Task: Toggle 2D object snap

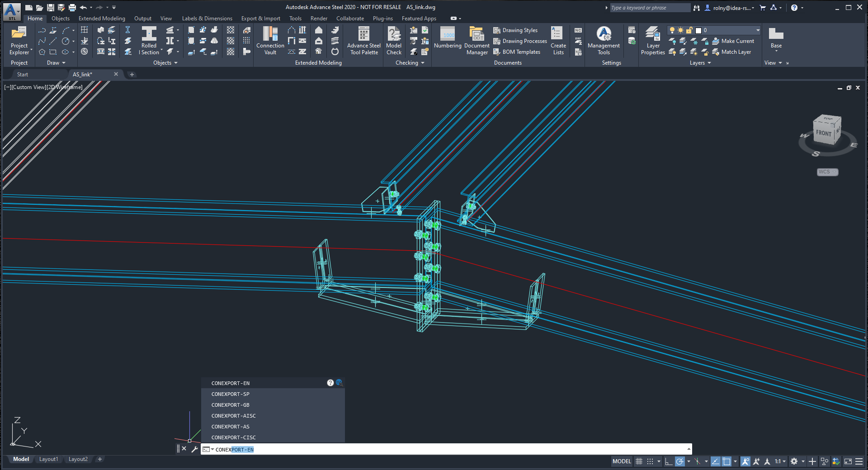Action: click(x=726, y=461)
